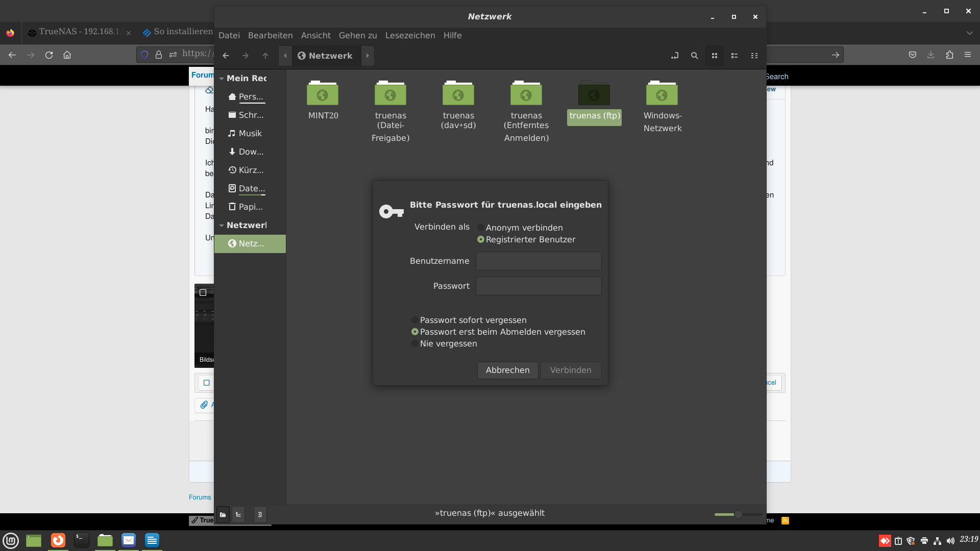Hide the sidebar via status bar button

coord(260,514)
